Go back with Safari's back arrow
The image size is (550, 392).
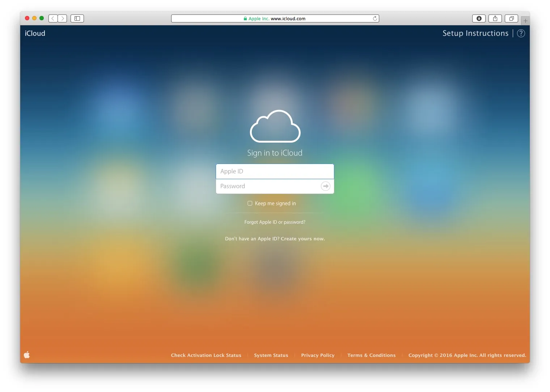coord(53,18)
